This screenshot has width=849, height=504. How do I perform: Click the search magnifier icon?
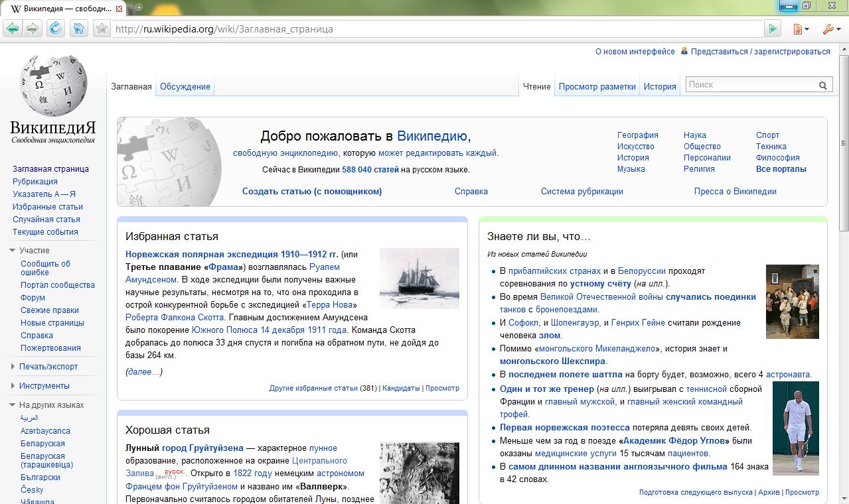[823, 86]
